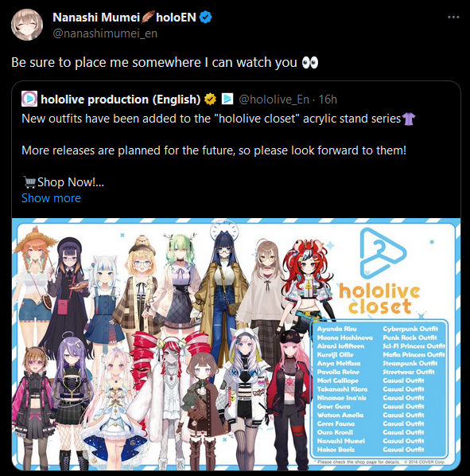470x476 pixels.
Task: Click the outfit list panel in image
Action: 380,389
